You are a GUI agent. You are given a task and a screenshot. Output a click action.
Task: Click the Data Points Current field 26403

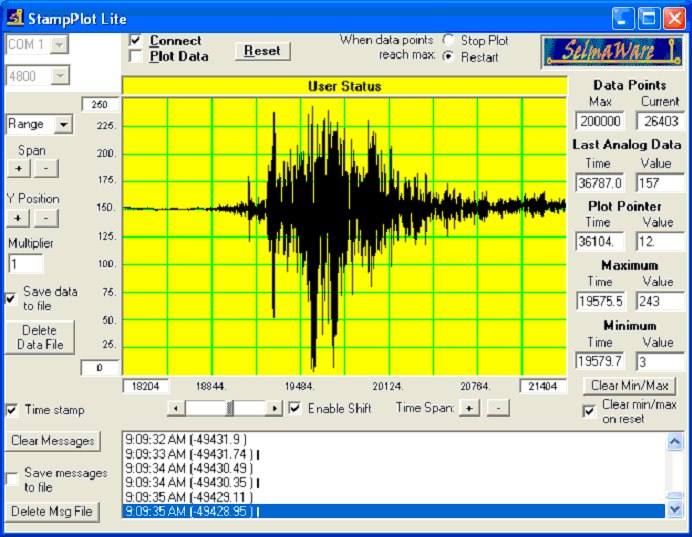pyautogui.click(x=660, y=121)
